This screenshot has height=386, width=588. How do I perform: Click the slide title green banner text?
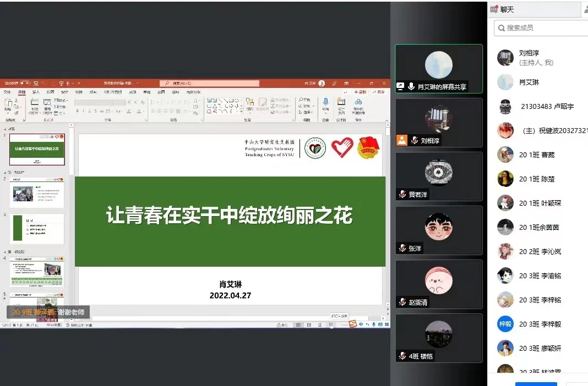[230, 216]
